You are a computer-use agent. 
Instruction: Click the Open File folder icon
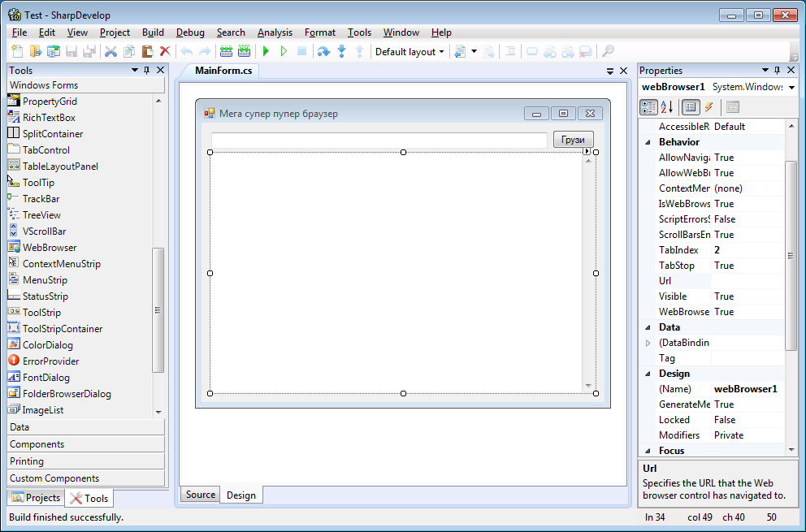pos(36,51)
